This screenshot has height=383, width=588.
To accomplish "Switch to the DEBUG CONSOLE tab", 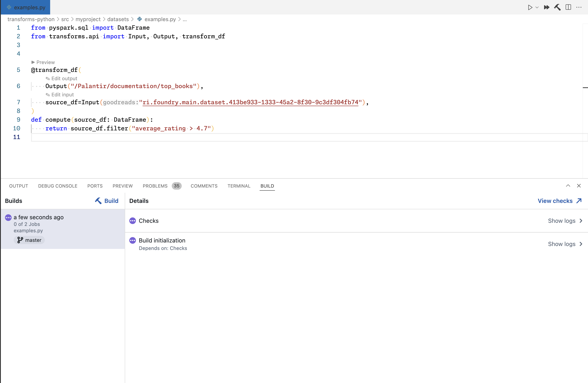I will [x=58, y=186].
